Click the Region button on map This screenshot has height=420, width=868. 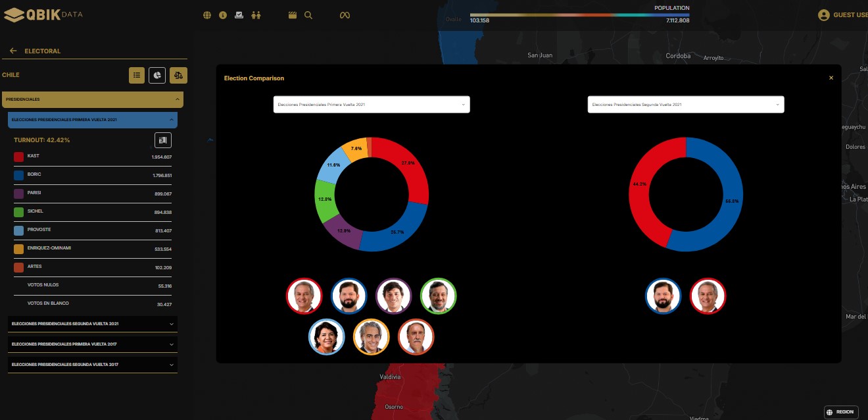coord(840,412)
